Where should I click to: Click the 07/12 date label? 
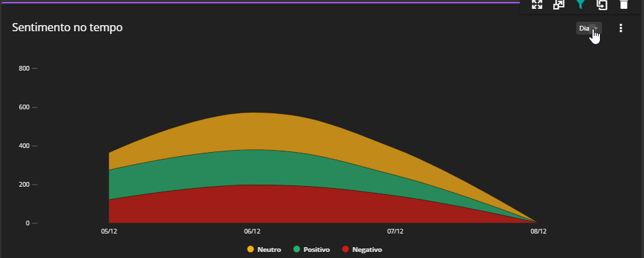click(395, 232)
